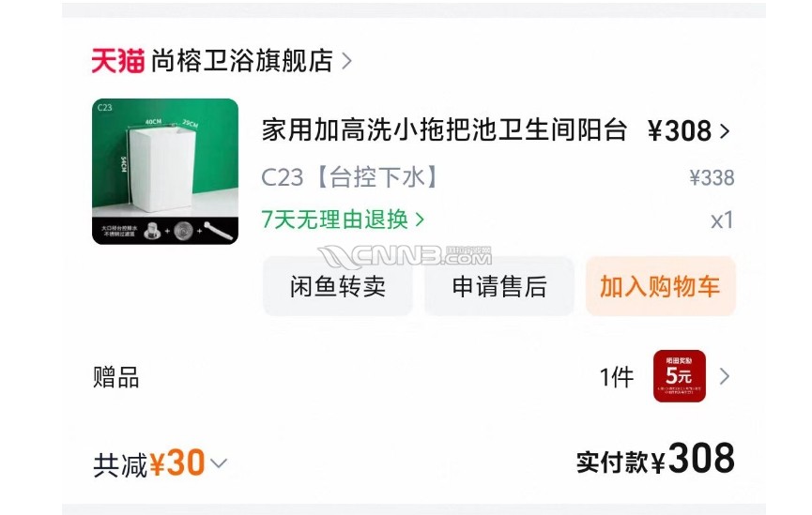The width and height of the screenshot is (812, 515).
Task: Tap the 赠品 row label
Action: [x=116, y=377]
